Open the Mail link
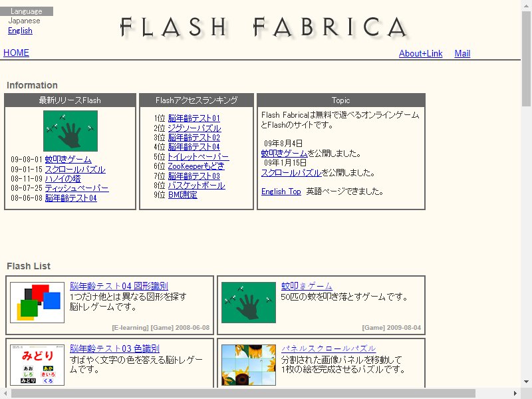The image size is (532, 399). tap(462, 54)
